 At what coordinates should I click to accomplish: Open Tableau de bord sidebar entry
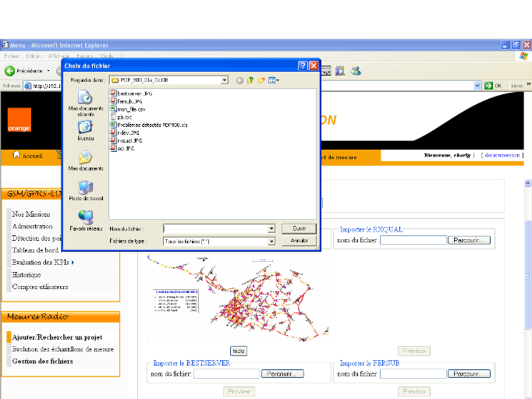35,250
